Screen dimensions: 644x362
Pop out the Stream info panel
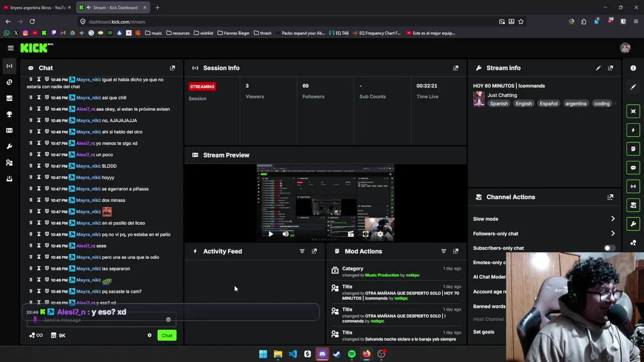(610, 68)
